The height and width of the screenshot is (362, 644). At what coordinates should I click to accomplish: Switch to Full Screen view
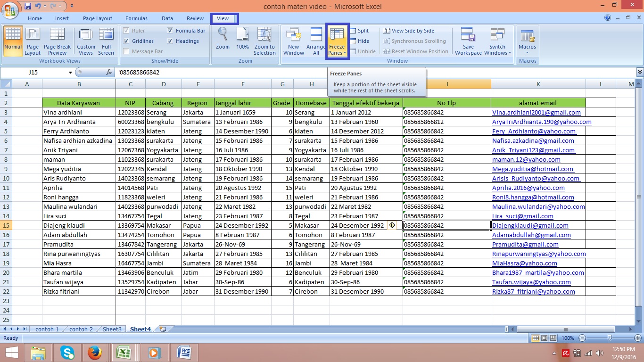[x=106, y=41]
